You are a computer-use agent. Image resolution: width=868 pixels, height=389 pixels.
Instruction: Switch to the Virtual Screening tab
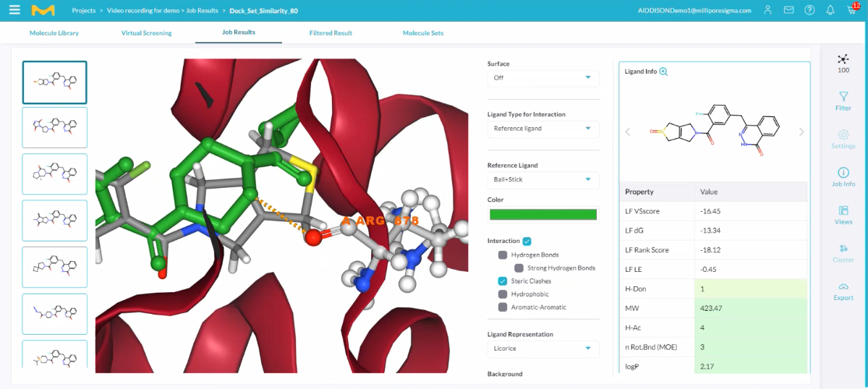tap(147, 33)
